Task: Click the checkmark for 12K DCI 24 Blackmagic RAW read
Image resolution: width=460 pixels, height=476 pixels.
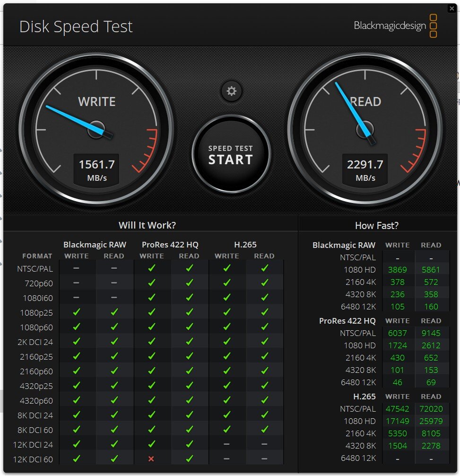Action: (x=114, y=444)
